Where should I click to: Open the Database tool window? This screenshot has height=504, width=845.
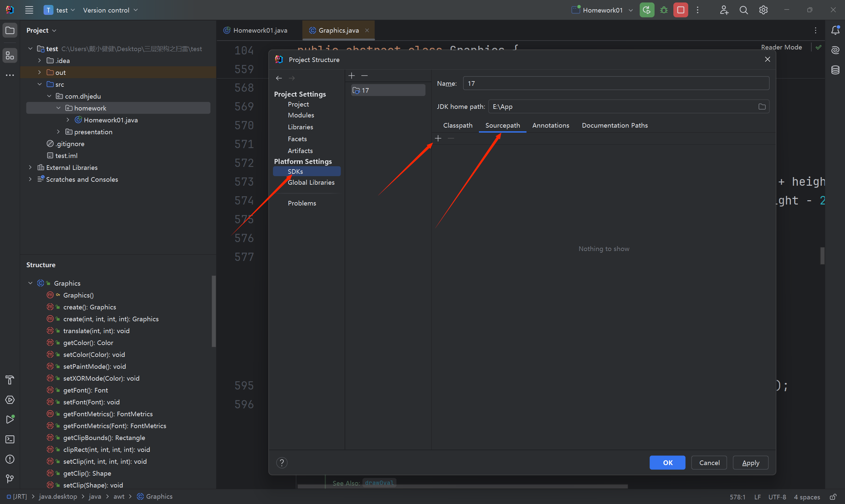[x=835, y=70]
